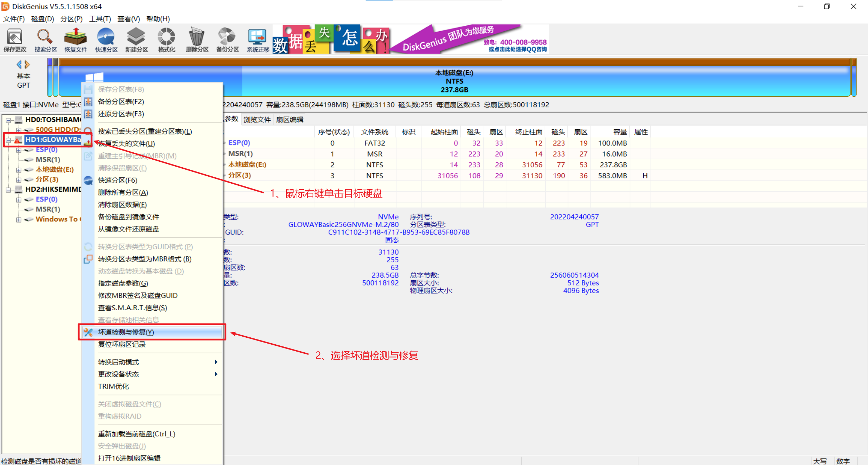This screenshot has height=465, width=868.
Task: Select the 格式化 toolbar icon
Action: (x=166, y=39)
